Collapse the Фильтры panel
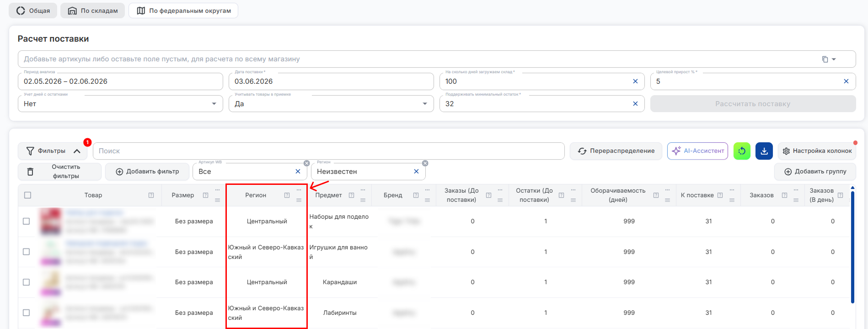Screen dimensions: 868x329 pyautogui.click(x=53, y=151)
